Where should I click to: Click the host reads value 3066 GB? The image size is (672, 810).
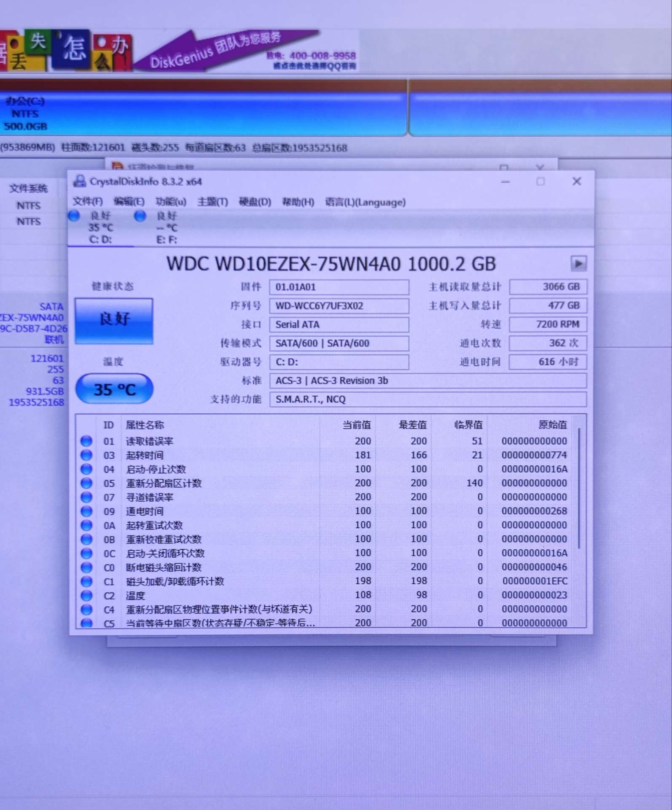[548, 287]
